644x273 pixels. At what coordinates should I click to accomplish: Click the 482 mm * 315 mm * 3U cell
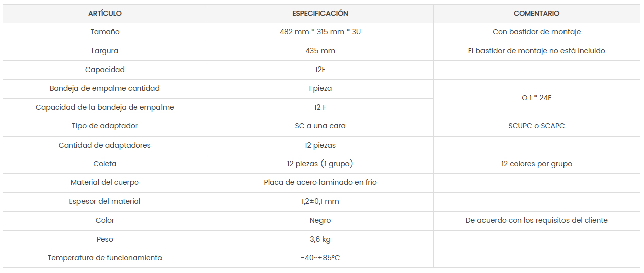(320, 32)
